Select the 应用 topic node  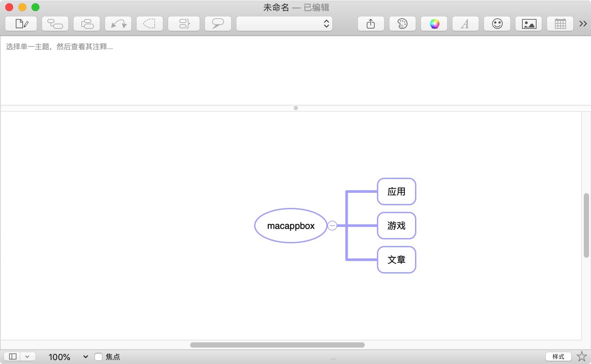tap(397, 192)
